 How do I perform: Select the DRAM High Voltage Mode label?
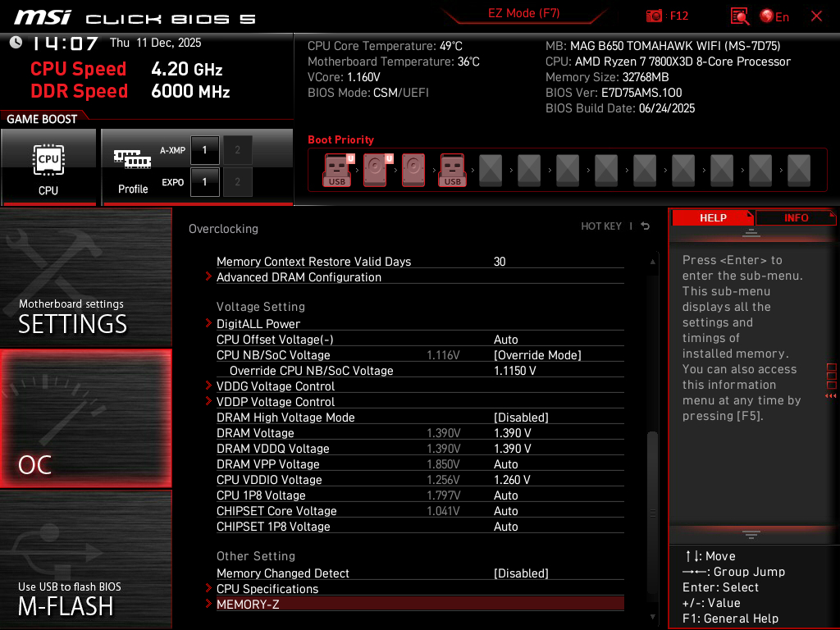pos(285,417)
